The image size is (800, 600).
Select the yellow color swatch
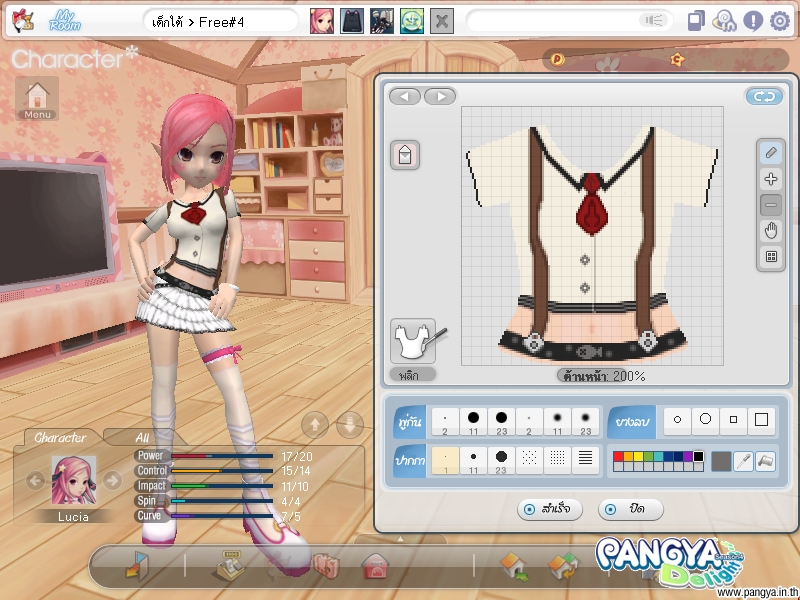click(638, 457)
